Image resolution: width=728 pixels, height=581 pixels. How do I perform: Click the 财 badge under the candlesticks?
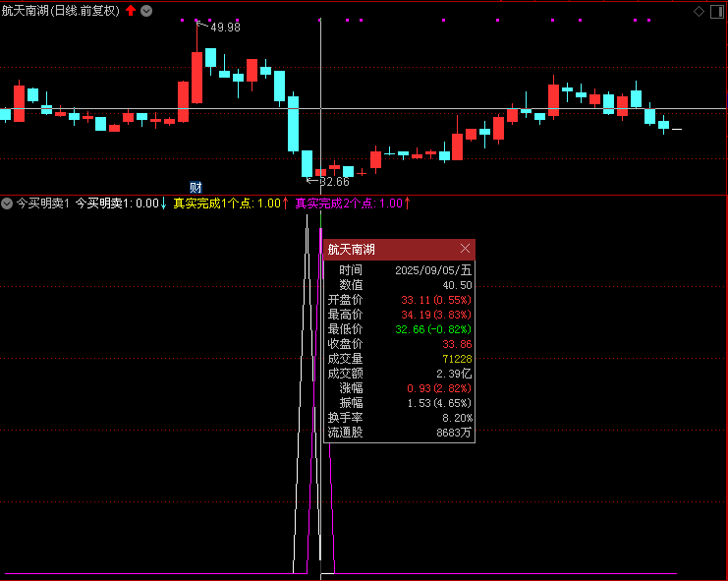point(196,187)
